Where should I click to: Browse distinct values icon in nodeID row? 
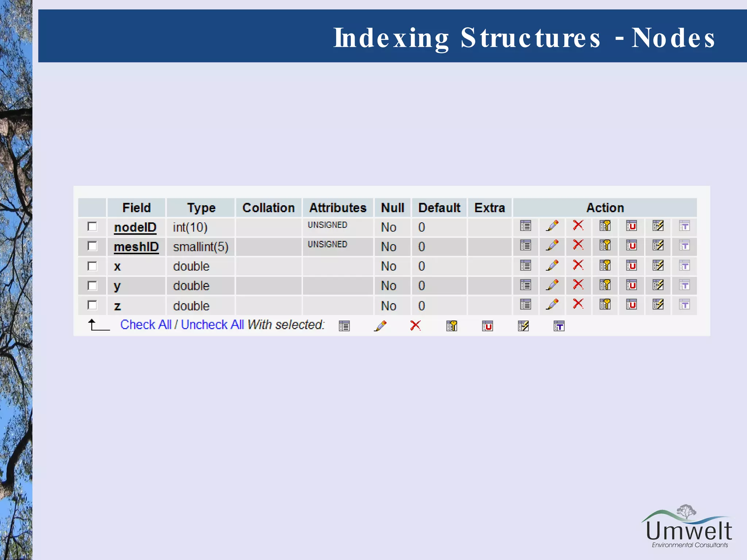[526, 226]
